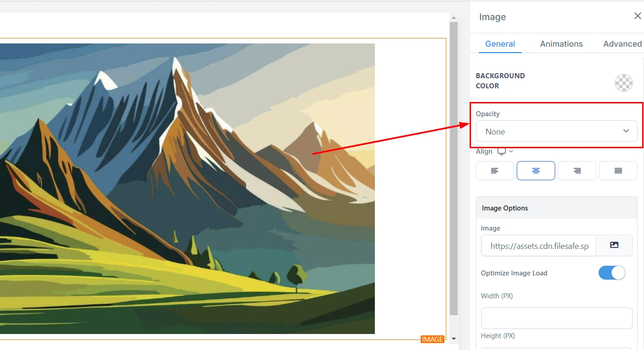Align image to the center
The height and width of the screenshot is (350, 644).
(x=536, y=171)
